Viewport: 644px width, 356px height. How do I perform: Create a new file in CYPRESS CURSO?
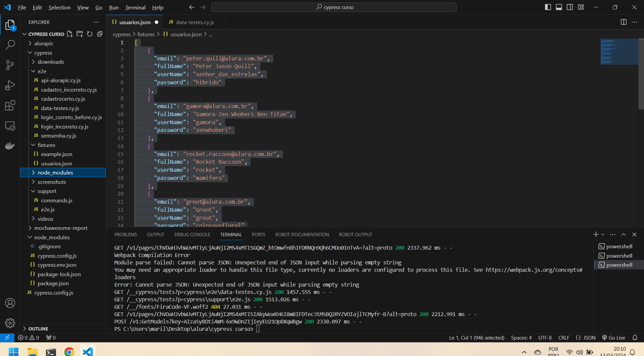click(70, 34)
